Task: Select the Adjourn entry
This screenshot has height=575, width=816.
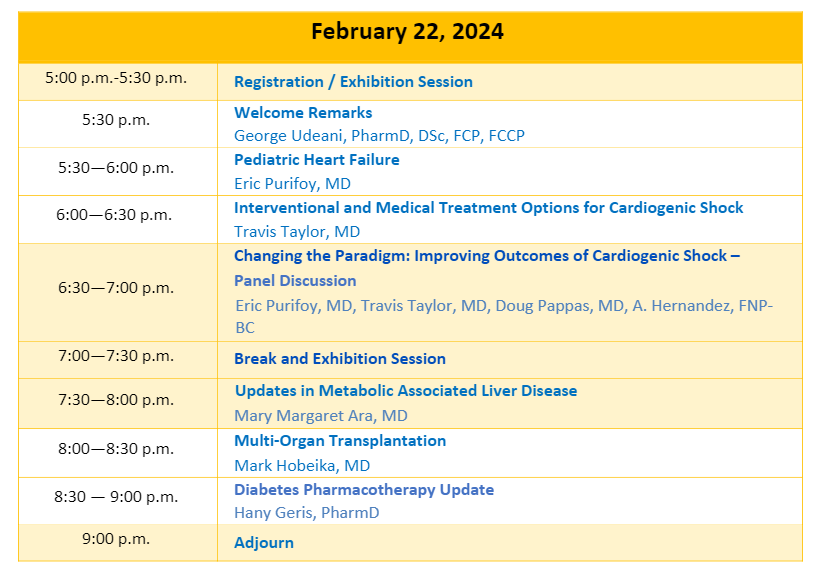Action: (x=264, y=544)
